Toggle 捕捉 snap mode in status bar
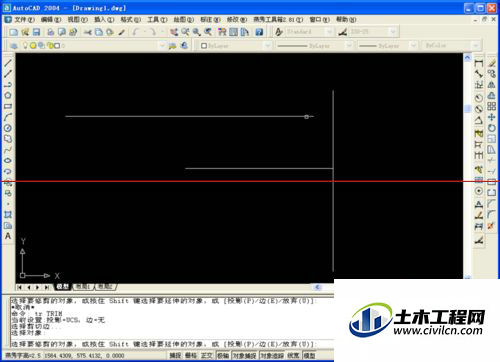 click(175, 356)
